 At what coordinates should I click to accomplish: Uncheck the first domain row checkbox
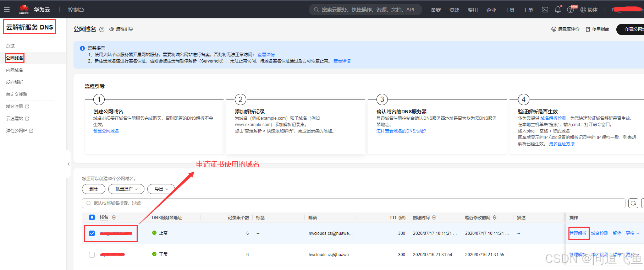coord(92,233)
